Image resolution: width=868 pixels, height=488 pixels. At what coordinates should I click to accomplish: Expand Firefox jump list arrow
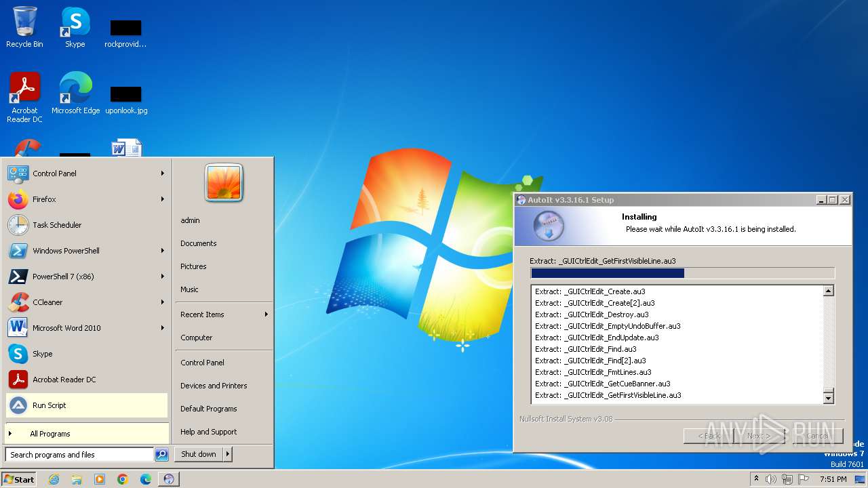pyautogui.click(x=163, y=199)
